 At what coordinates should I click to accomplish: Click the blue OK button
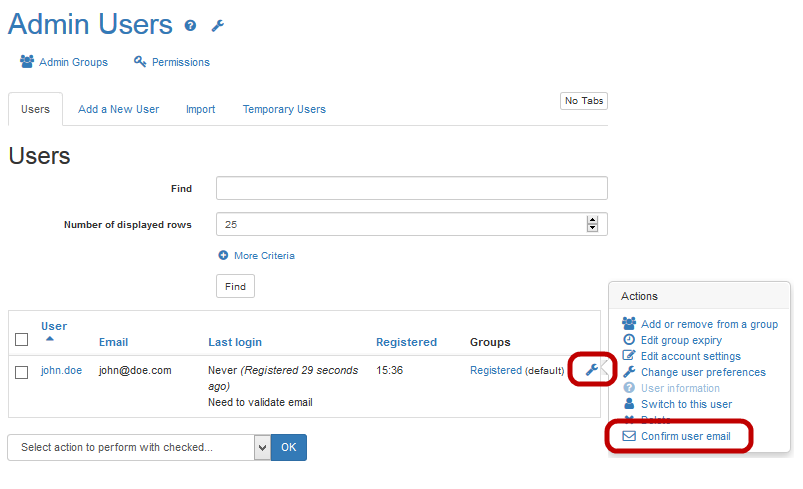coord(289,447)
